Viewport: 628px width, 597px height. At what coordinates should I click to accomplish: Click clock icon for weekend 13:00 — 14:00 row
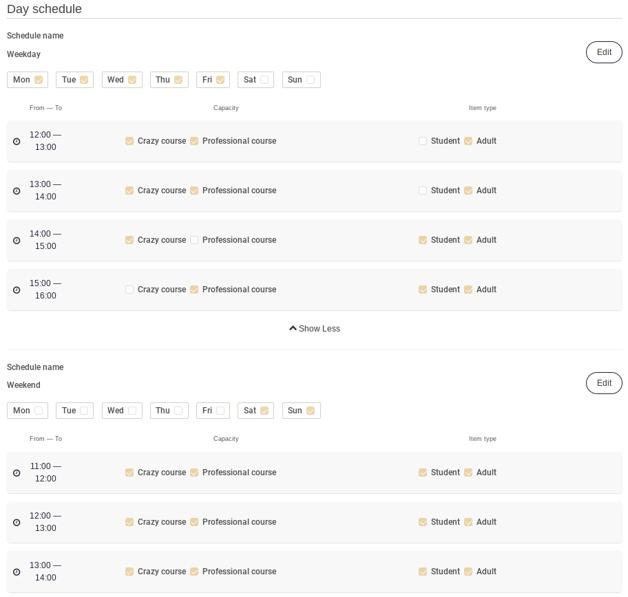(16, 572)
